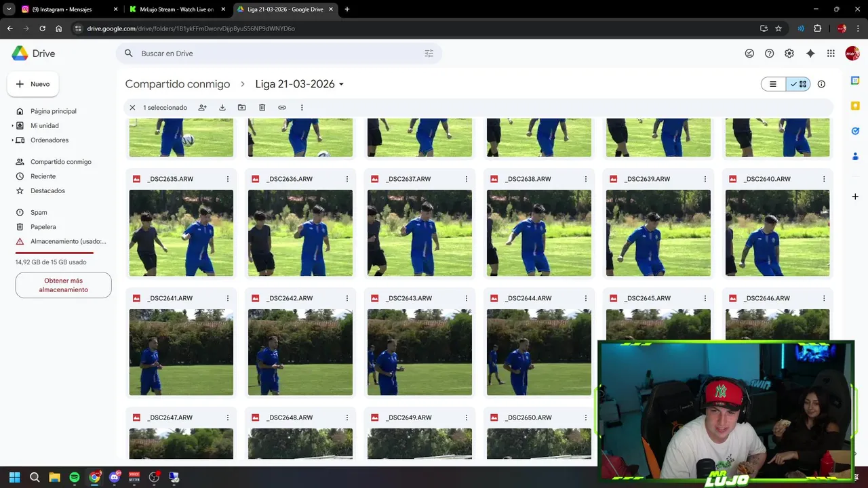868x488 pixels.
Task: Open more options for _DSC2640.ARW
Action: tap(824, 179)
